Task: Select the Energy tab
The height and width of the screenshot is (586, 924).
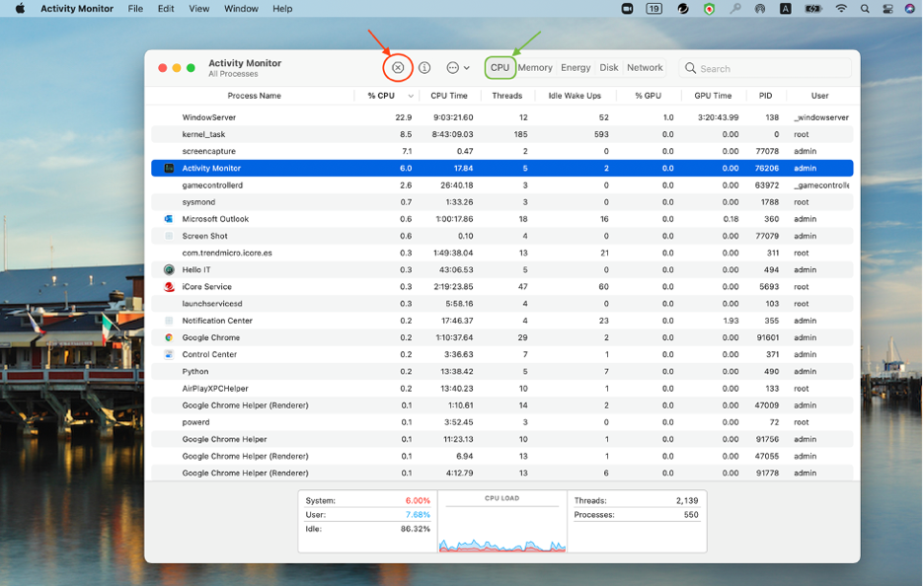Action: 576,68
